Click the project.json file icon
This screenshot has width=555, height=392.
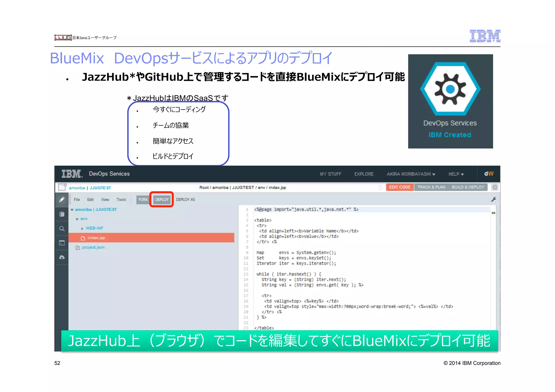(78, 248)
